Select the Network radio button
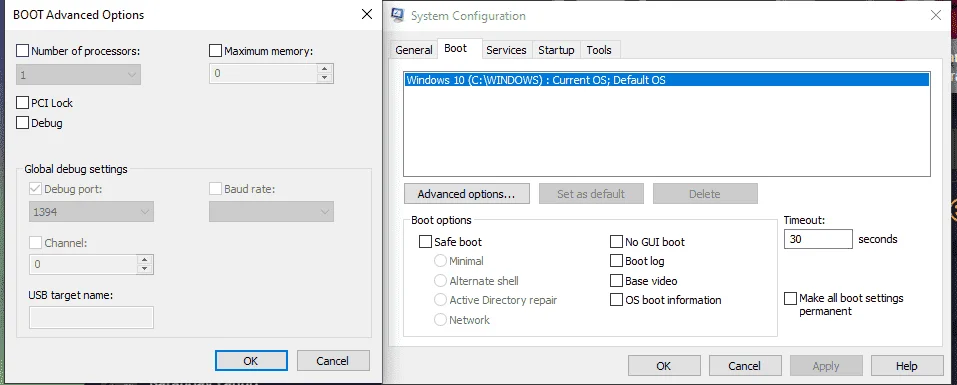The width and height of the screenshot is (957, 385). [440, 320]
